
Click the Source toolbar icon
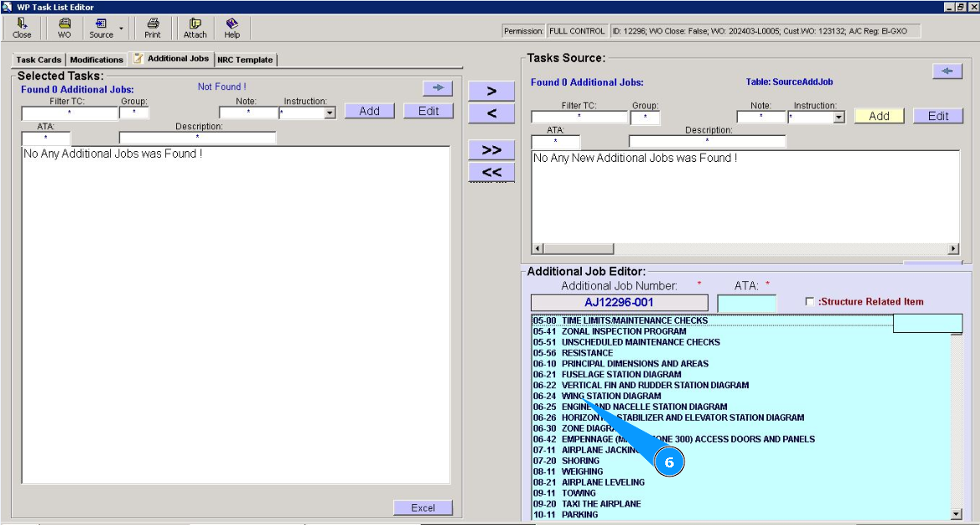click(101, 28)
